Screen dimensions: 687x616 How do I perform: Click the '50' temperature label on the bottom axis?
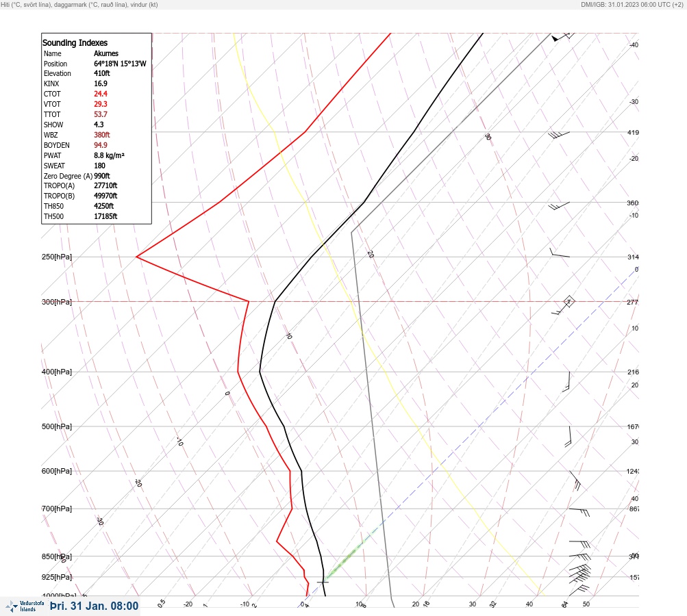pyautogui.click(x=586, y=604)
